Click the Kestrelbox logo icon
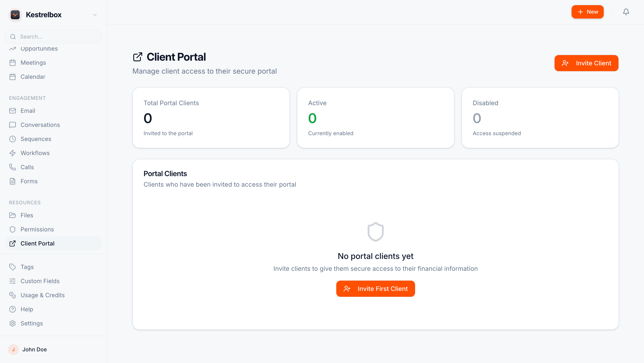The width and height of the screenshot is (644, 363). point(15,15)
